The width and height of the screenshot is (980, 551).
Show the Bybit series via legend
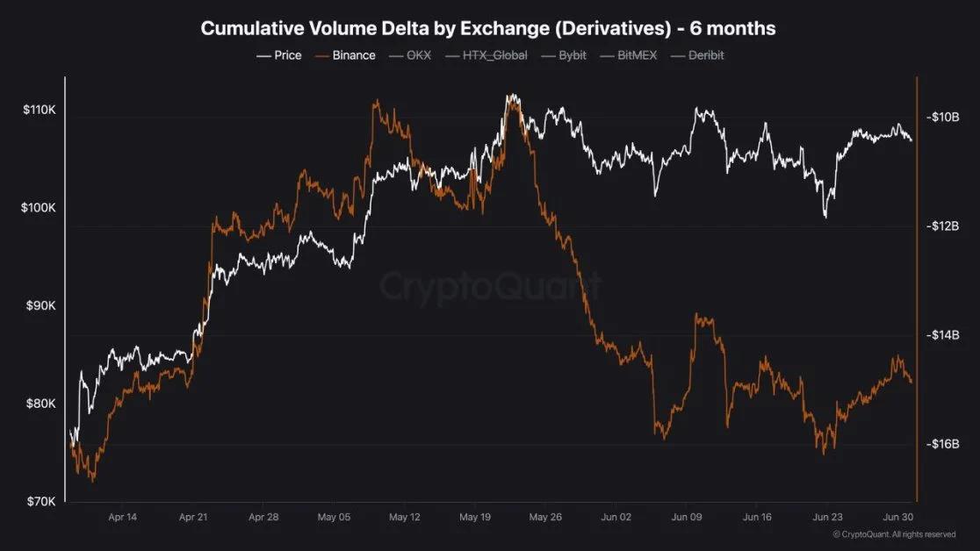coord(564,55)
